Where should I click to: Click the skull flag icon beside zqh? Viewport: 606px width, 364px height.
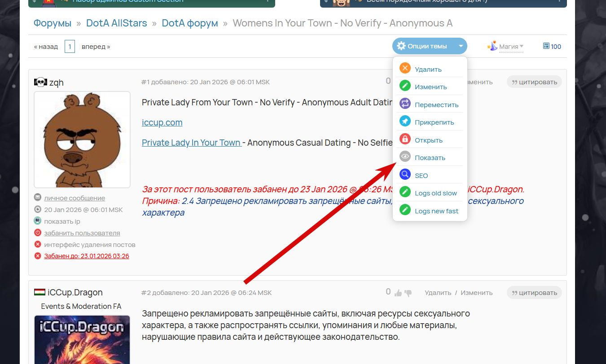tap(40, 82)
